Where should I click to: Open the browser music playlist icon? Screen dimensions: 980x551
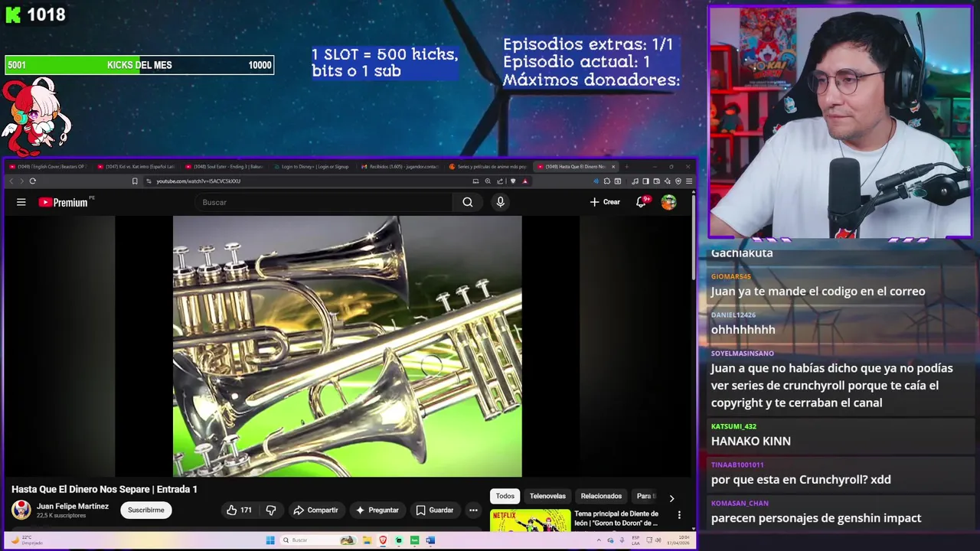(635, 181)
